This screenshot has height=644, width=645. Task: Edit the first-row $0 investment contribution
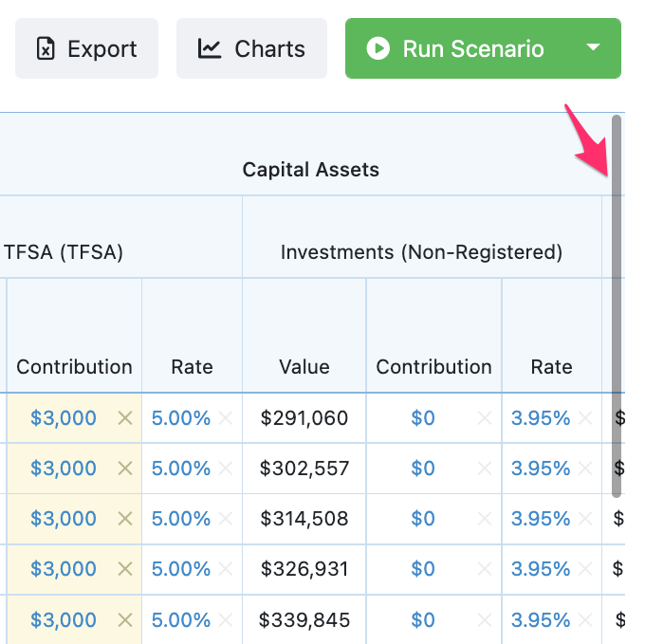(x=423, y=418)
